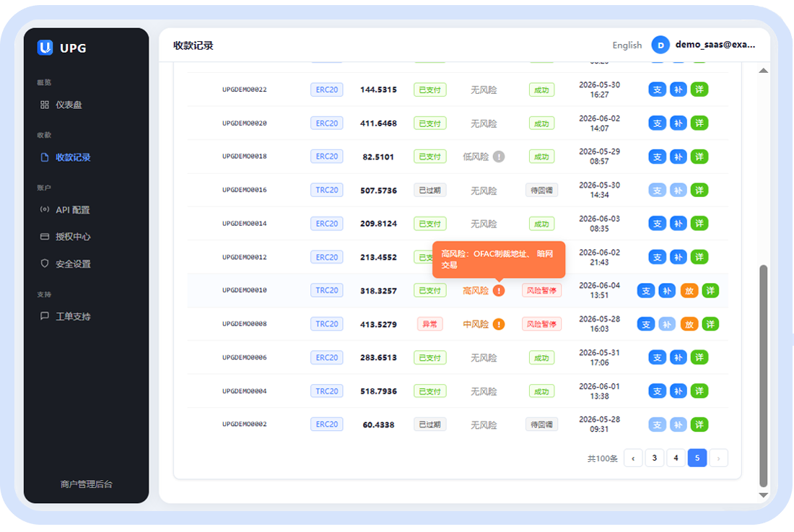Open demo_saas account menu

pyautogui.click(x=715, y=45)
